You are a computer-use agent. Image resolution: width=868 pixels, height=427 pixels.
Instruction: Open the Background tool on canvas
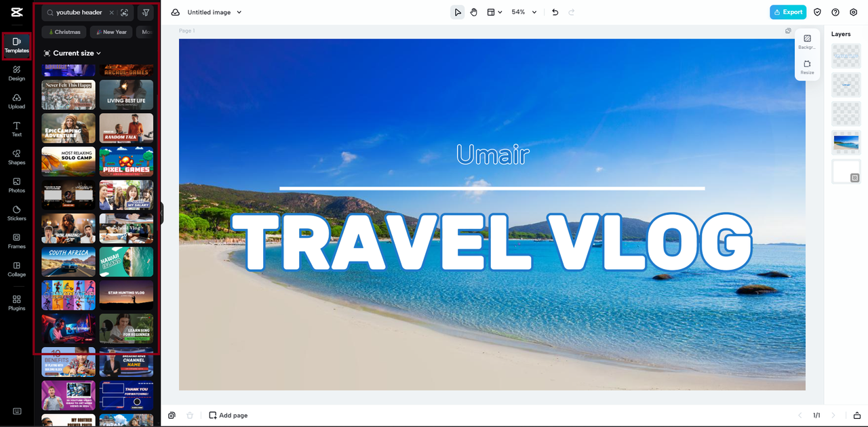pyautogui.click(x=807, y=42)
